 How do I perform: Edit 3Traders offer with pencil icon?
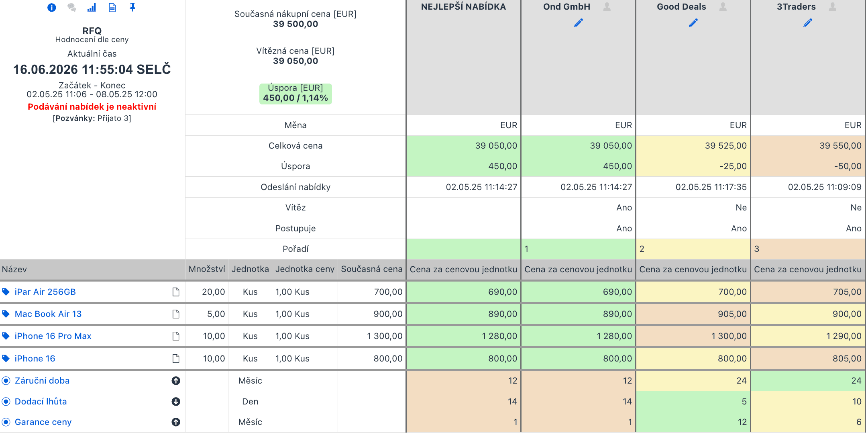[808, 23]
